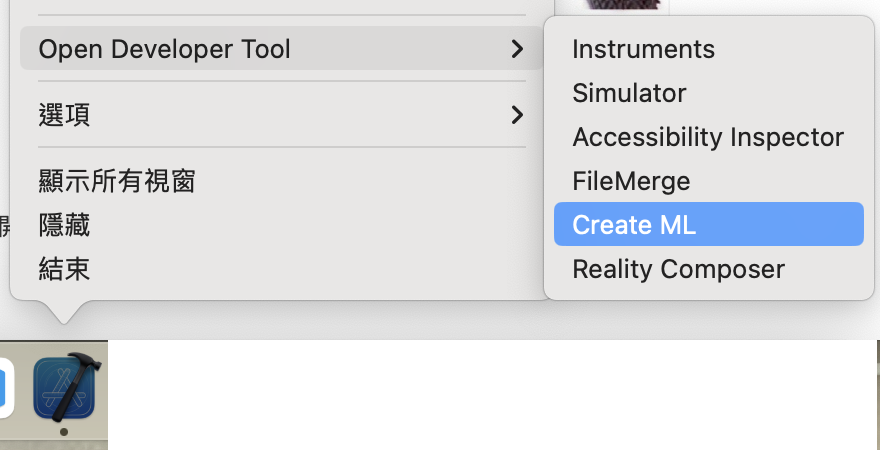Choose FileMerge in the submenu

631,181
